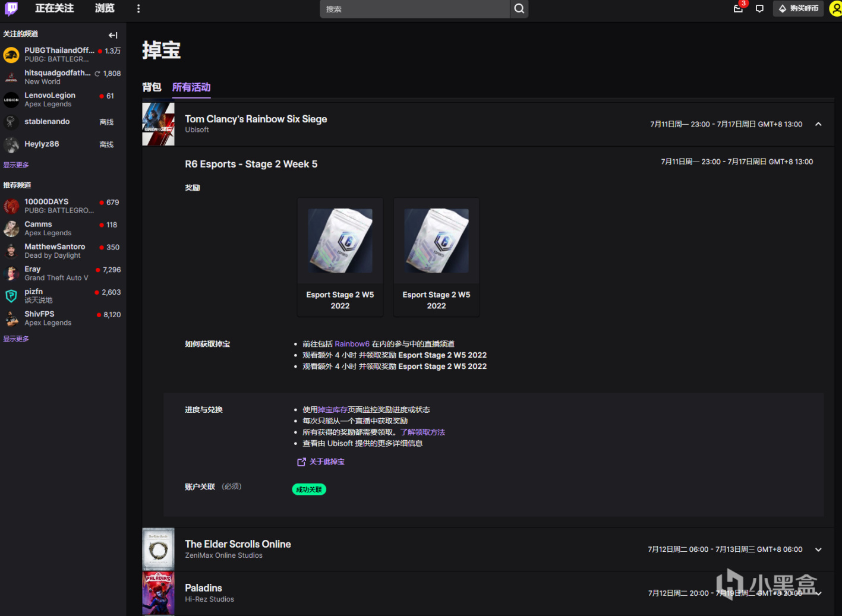This screenshot has width=842, height=616.
Task: Open Heylyz86 channel avatar
Action: (x=11, y=144)
